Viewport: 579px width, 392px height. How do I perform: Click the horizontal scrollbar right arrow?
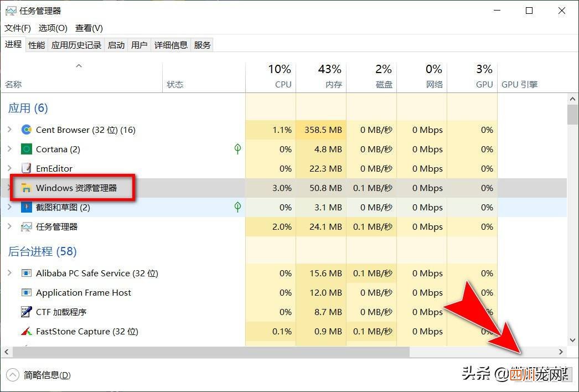coord(561,352)
